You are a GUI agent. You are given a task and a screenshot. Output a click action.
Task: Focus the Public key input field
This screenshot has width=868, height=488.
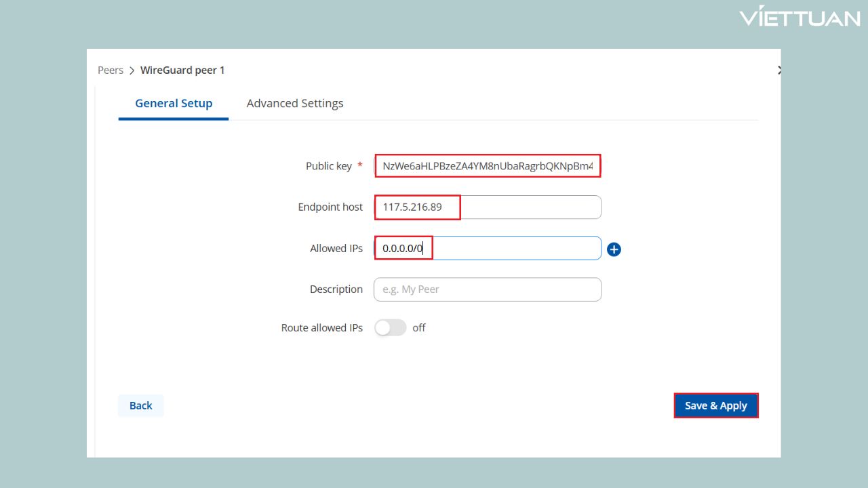click(x=488, y=167)
